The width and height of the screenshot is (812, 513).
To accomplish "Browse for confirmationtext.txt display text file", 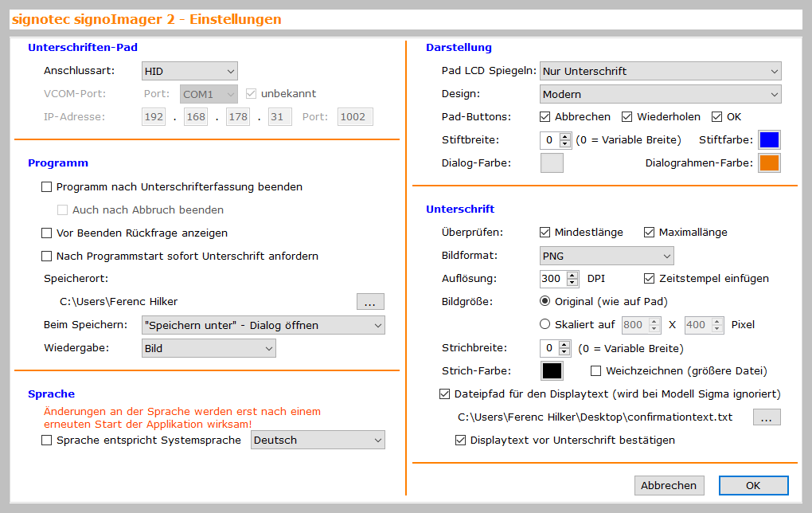I will click(767, 417).
